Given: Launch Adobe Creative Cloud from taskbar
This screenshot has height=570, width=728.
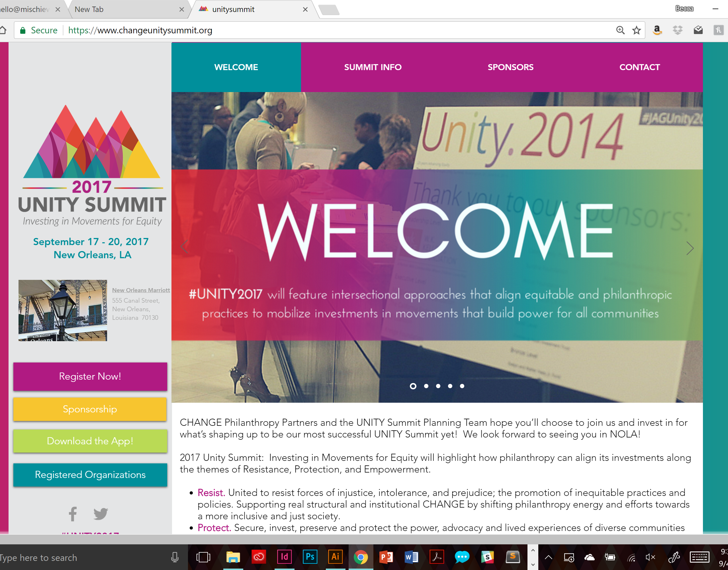Looking at the screenshot, I should click(x=259, y=557).
